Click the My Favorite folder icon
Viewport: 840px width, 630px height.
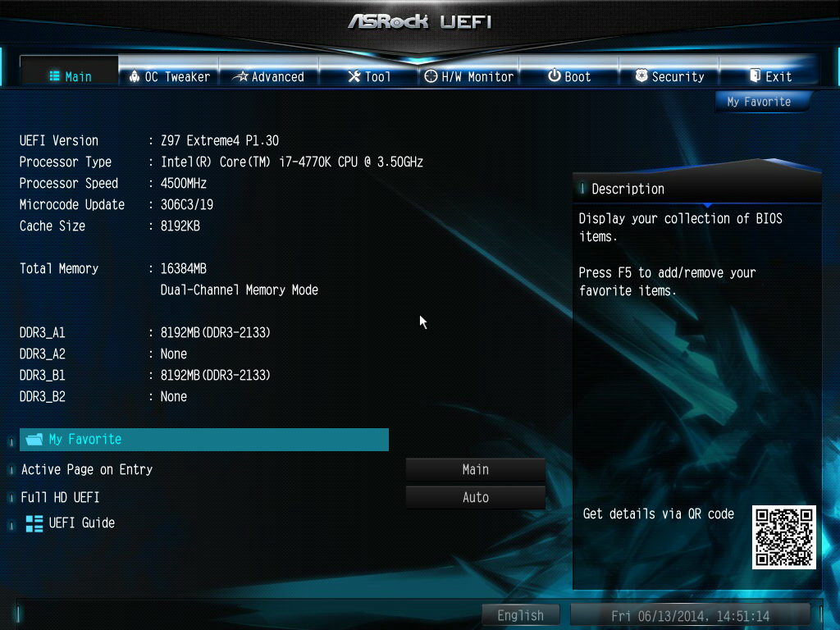click(x=34, y=440)
